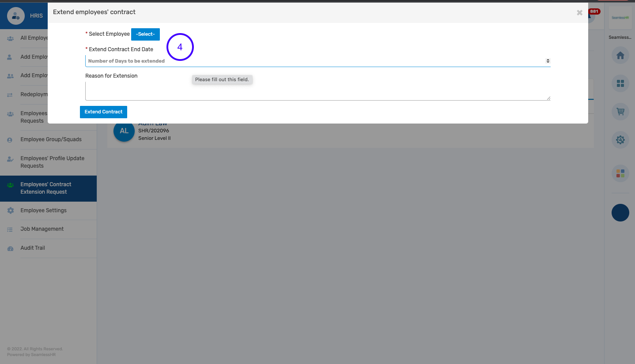Open Employee Group/Squads menu item
635x364 pixels.
(x=51, y=139)
